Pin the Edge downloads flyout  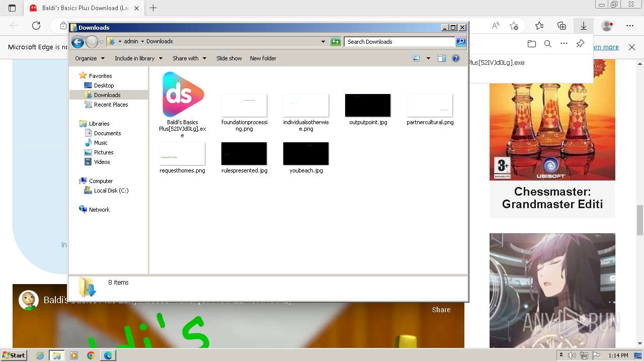coord(580,44)
